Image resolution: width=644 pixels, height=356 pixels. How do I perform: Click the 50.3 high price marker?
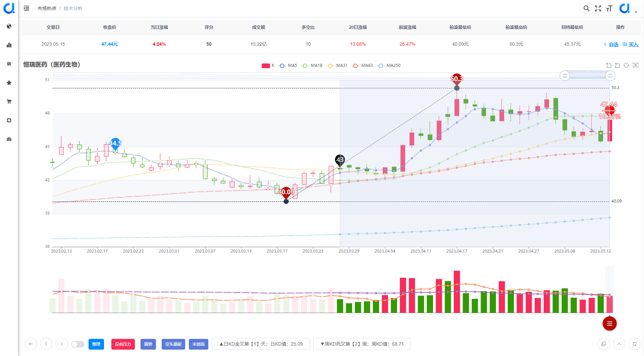(457, 79)
